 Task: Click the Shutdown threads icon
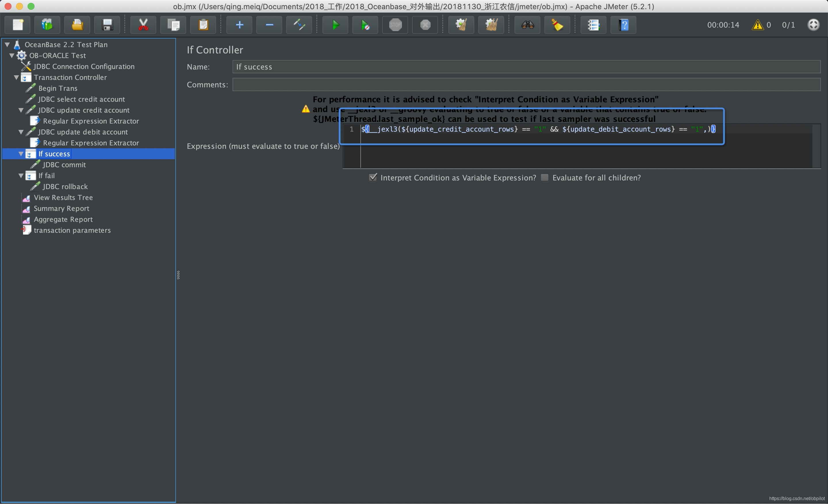[425, 25]
